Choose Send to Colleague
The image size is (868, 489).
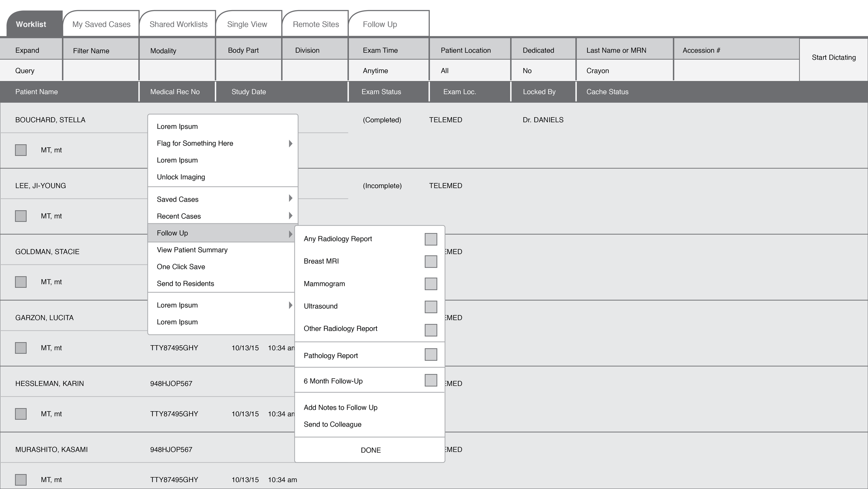pos(370,424)
